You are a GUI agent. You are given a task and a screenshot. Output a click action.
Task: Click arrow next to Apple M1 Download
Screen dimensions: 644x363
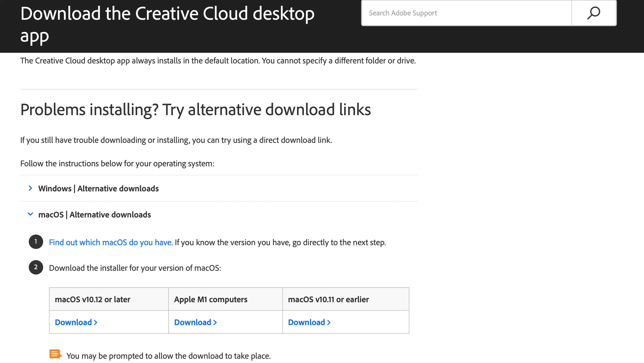[215, 323]
